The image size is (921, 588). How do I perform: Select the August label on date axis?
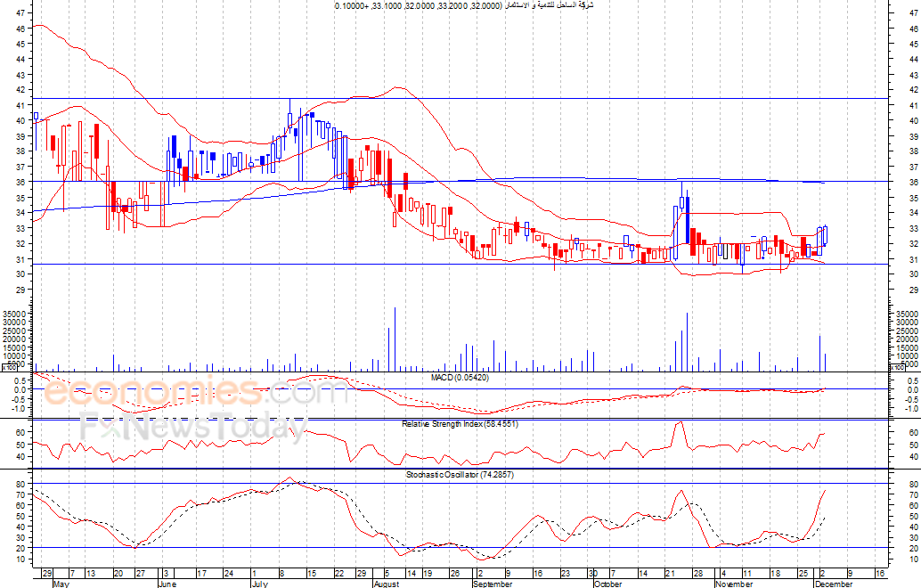387,584
